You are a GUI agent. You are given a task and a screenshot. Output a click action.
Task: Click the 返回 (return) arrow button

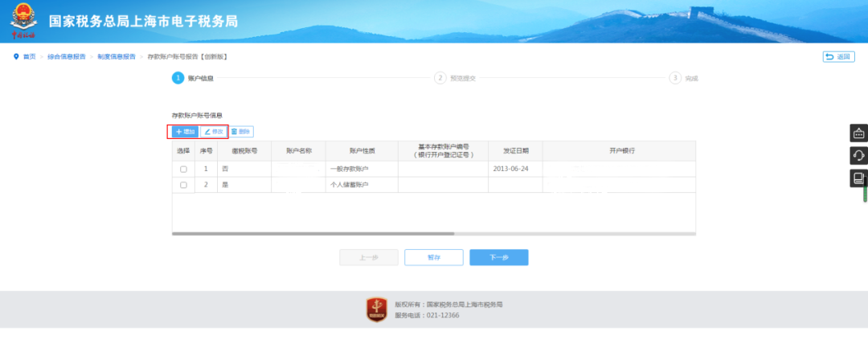[x=838, y=56]
